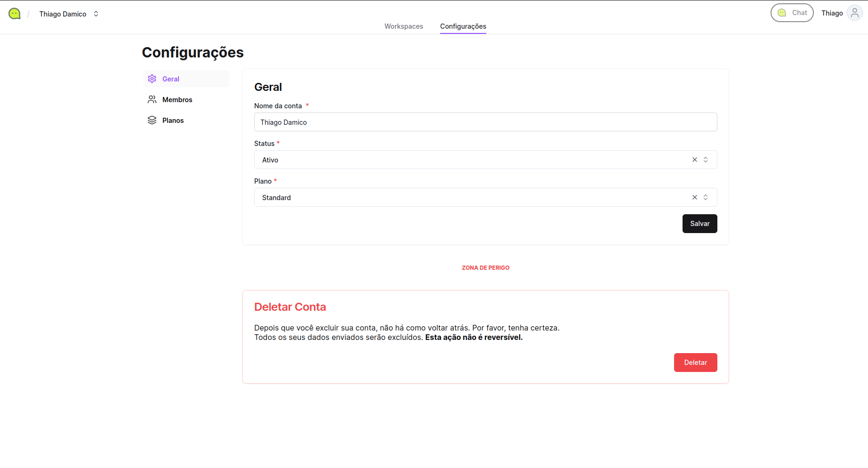Clear the Status field with X icon
868x468 pixels.
[694, 160]
